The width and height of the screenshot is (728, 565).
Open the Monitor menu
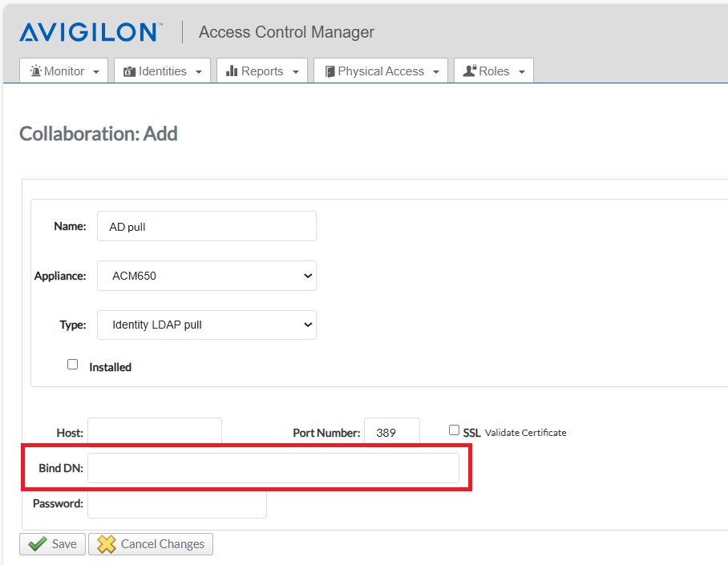63,71
